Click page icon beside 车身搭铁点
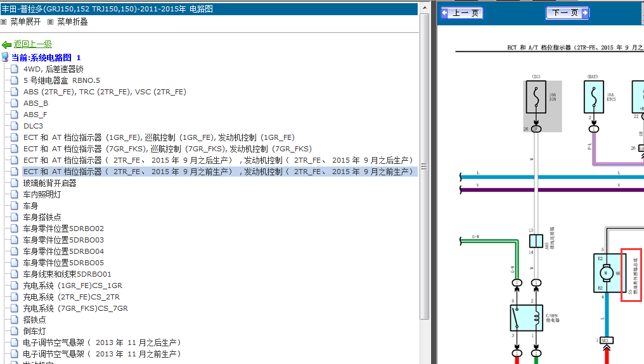The height and width of the screenshot is (364, 644). pos(15,217)
